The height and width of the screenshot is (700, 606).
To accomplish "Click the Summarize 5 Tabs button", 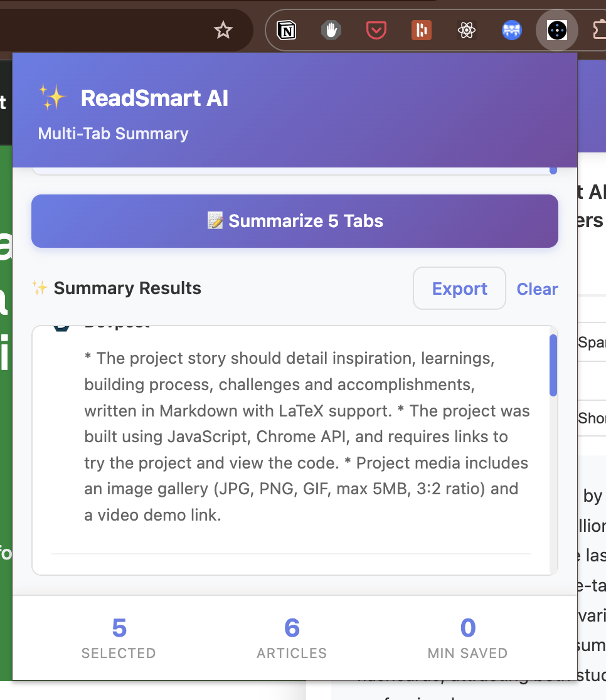I will [x=295, y=221].
